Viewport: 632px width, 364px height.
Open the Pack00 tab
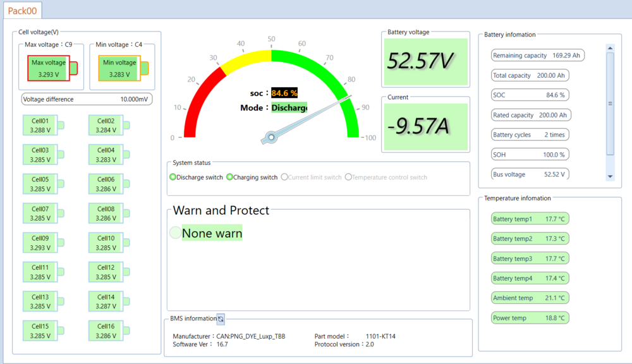(x=22, y=11)
